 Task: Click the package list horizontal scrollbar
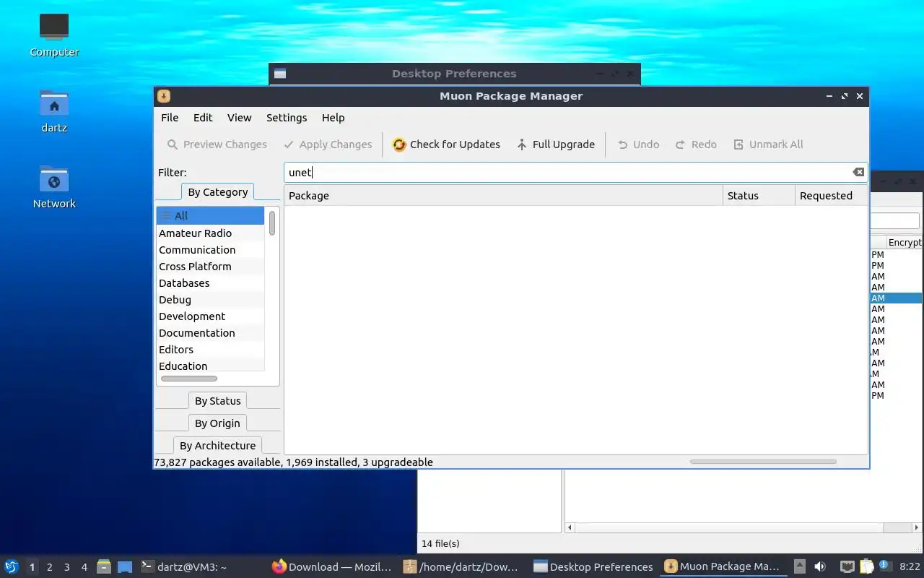[x=763, y=462]
